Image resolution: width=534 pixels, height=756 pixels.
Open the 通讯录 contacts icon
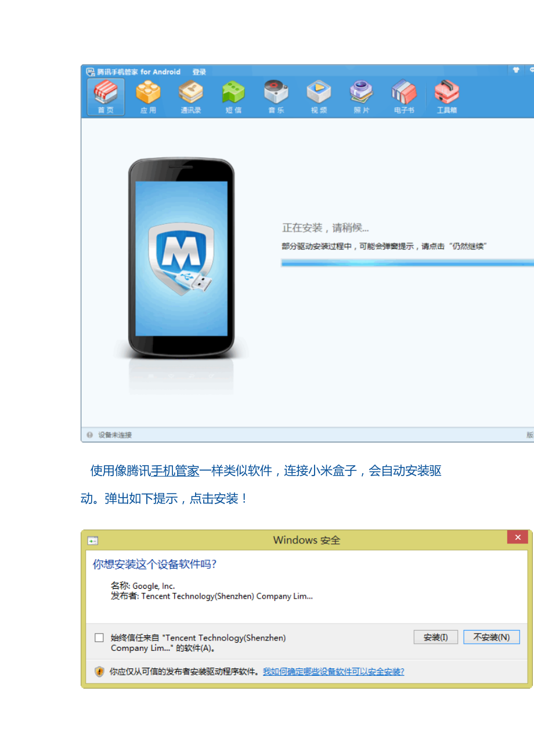pos(190,97)
